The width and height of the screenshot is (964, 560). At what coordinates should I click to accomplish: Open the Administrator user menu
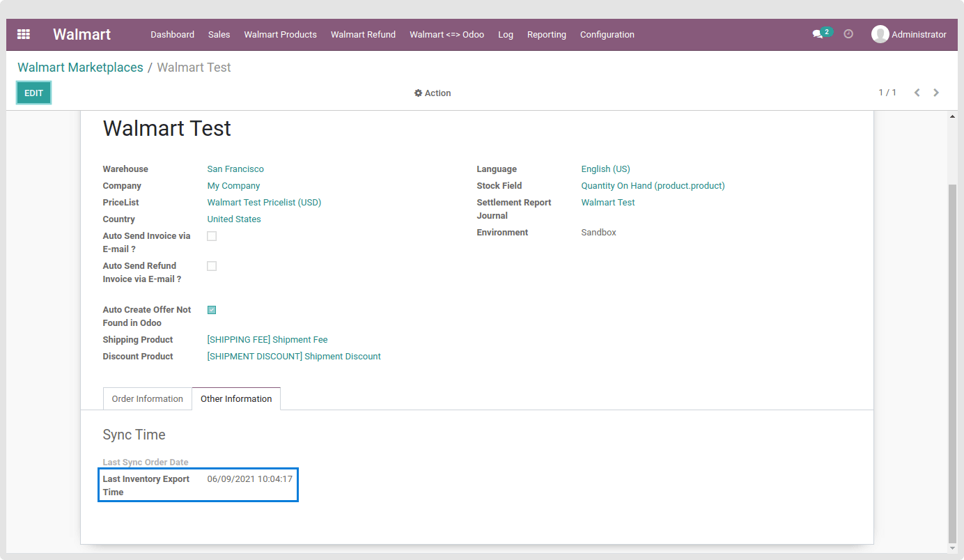(909, 34)
